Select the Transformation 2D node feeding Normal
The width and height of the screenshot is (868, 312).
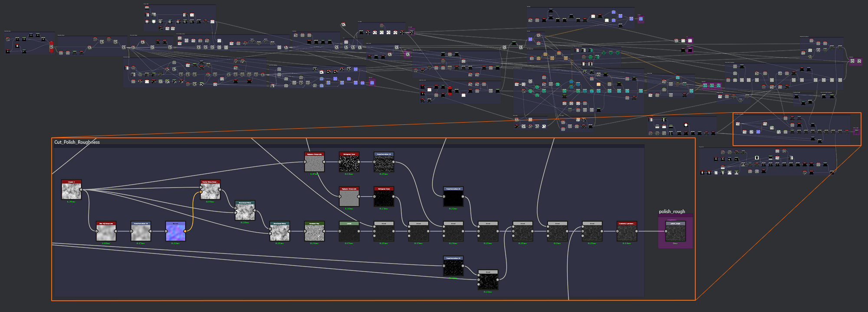(141, 231)
